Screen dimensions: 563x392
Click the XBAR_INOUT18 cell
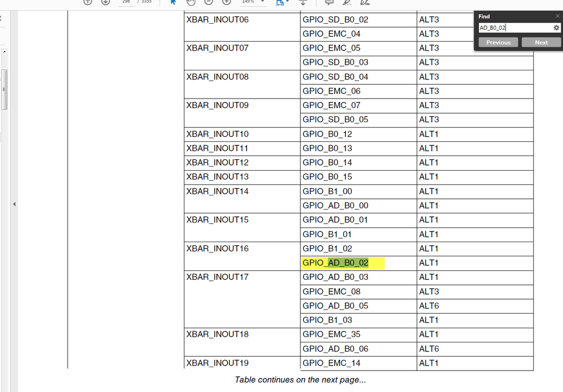point(242,342)
